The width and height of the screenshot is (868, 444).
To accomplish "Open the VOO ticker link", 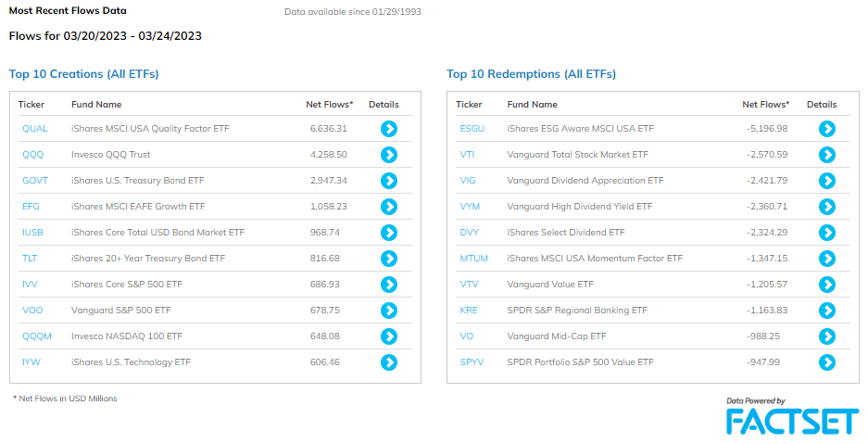I will pyautogui.click(x=32, y=311).
